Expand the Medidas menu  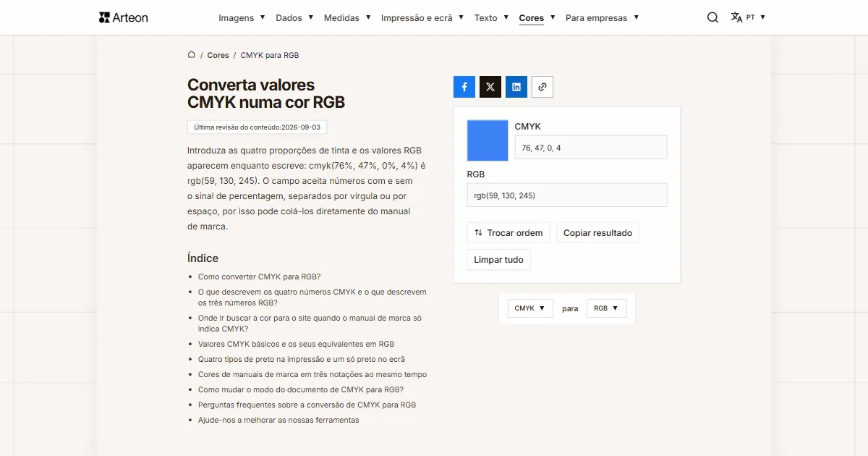tap(347, 17)
